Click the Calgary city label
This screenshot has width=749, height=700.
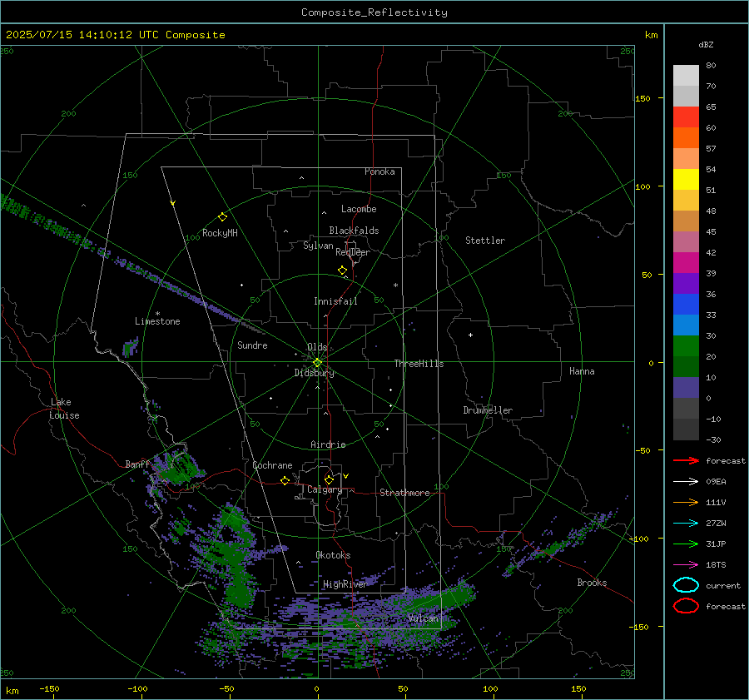tap(325, 489)
